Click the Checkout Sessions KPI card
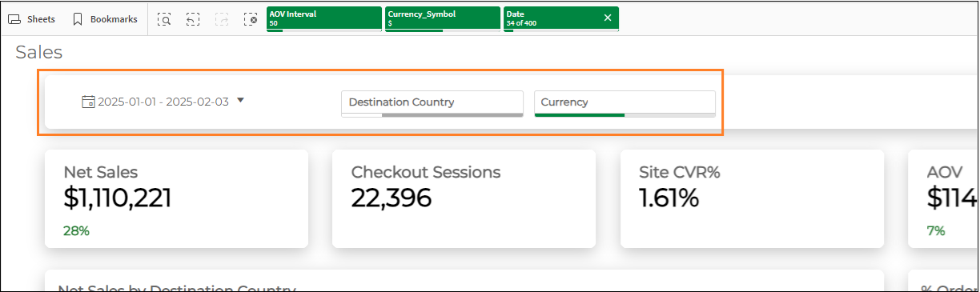The height and width of the screenshot is (292, 980). [464, 198]
